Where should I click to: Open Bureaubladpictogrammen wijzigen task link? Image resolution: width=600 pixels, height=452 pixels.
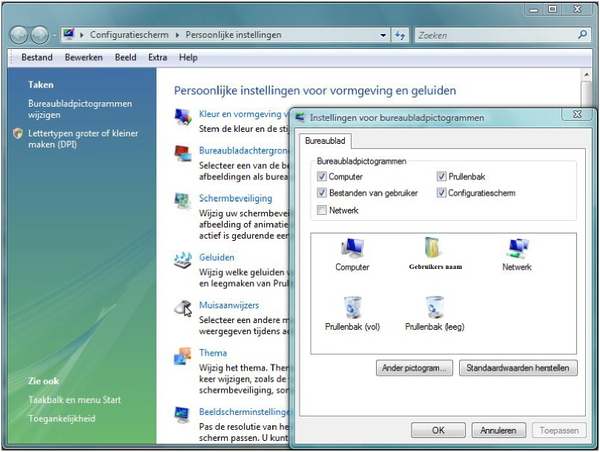tap(80, 109)
